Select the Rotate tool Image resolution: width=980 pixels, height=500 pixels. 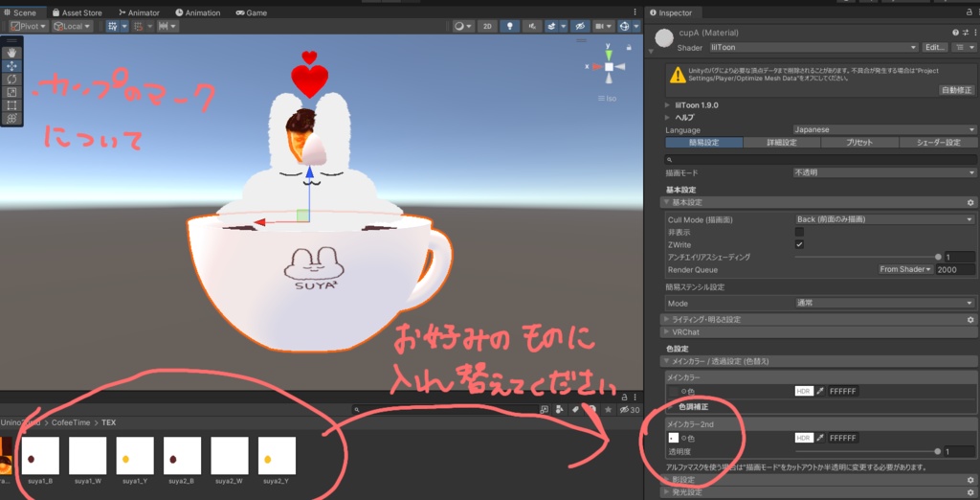point(11,79)
